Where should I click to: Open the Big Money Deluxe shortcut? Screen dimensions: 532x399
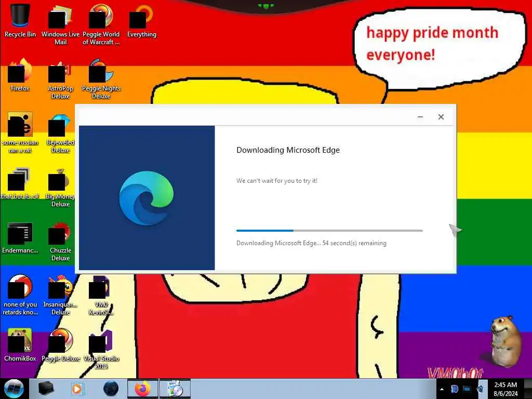[60, 187]
